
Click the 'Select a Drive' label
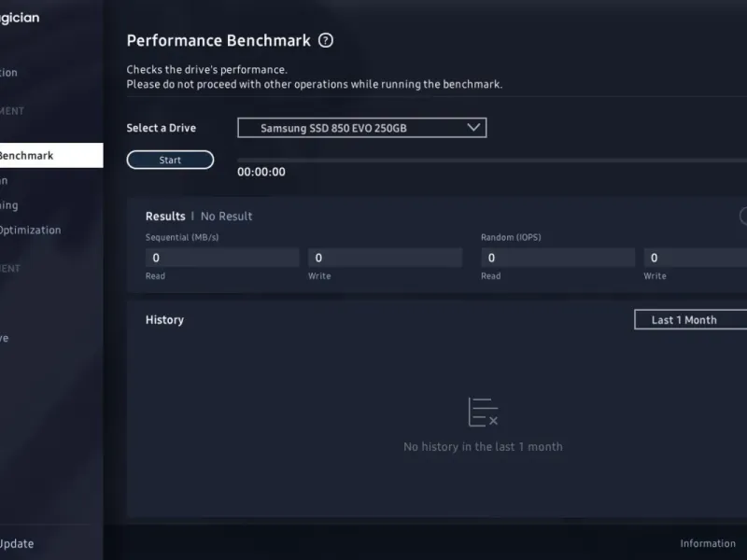click(161, 128)
